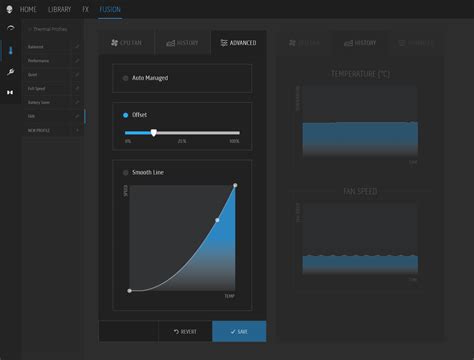Select the Auto Managed radio button
This screenshot has height=360, width=474.
click(125, 78)
